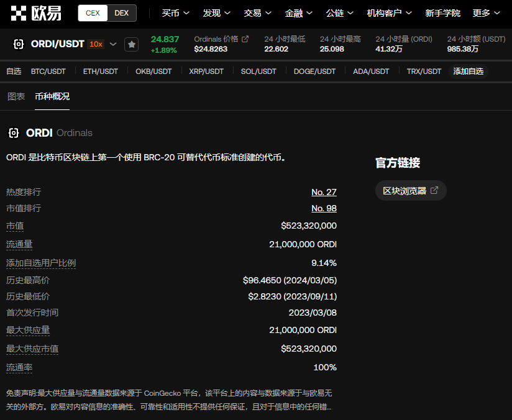The width and height of the screenshot is (512, 420).
Task: Open the external link icon next to Ordinals 价格
Action: tap(245, 39)
